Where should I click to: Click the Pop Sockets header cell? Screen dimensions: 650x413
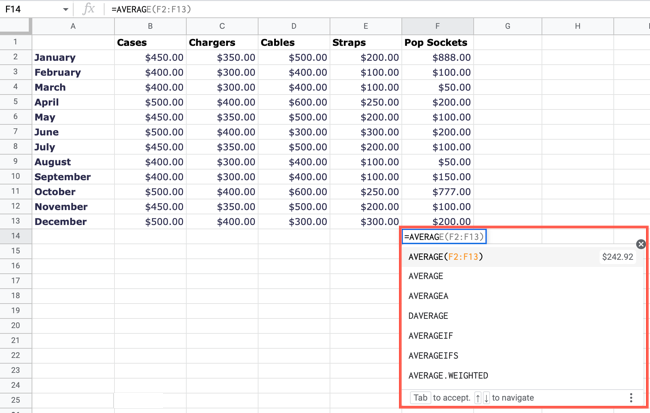[437, 43]
